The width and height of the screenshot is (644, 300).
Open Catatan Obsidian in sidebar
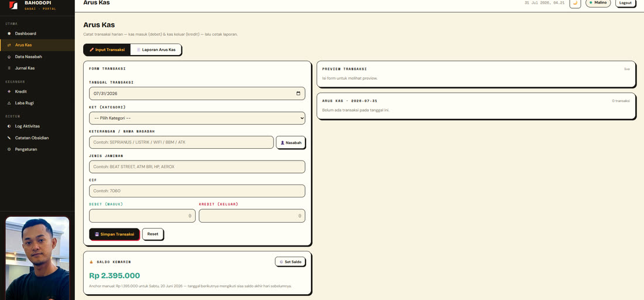(37, 138)
